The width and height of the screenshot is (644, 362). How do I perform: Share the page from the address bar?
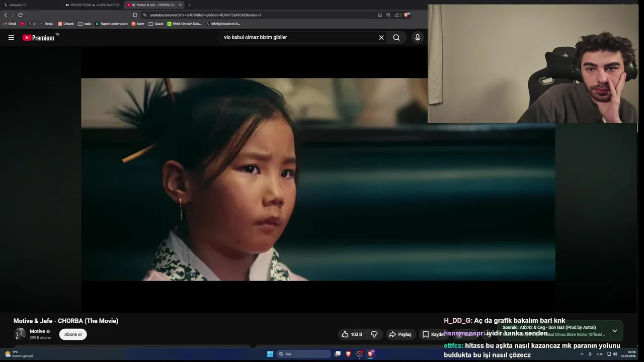397,15
